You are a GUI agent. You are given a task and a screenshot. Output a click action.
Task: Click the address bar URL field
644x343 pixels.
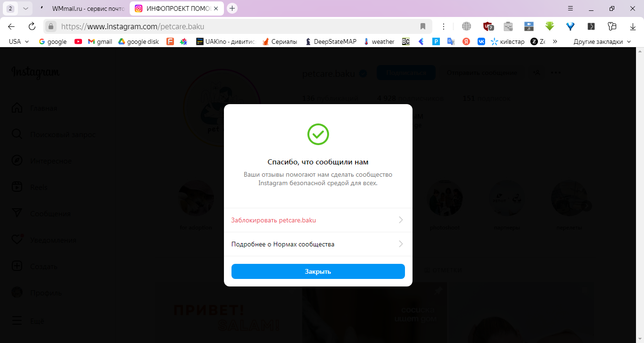click(x=236, y=26)
